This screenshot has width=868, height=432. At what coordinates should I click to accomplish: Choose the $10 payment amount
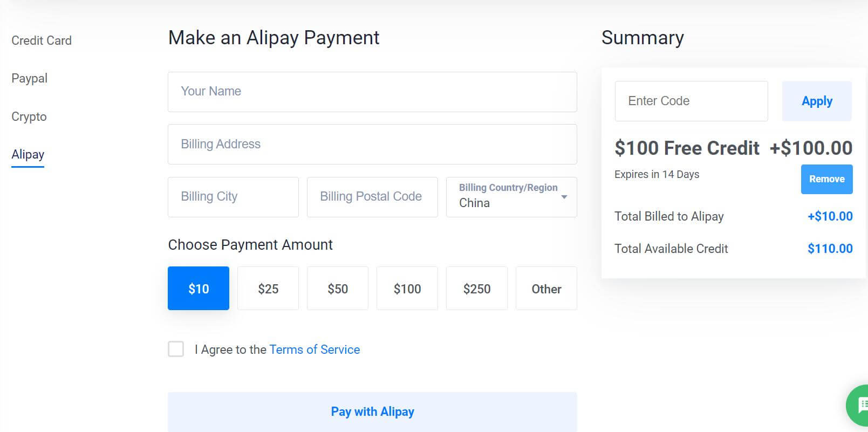coord(199,289)
